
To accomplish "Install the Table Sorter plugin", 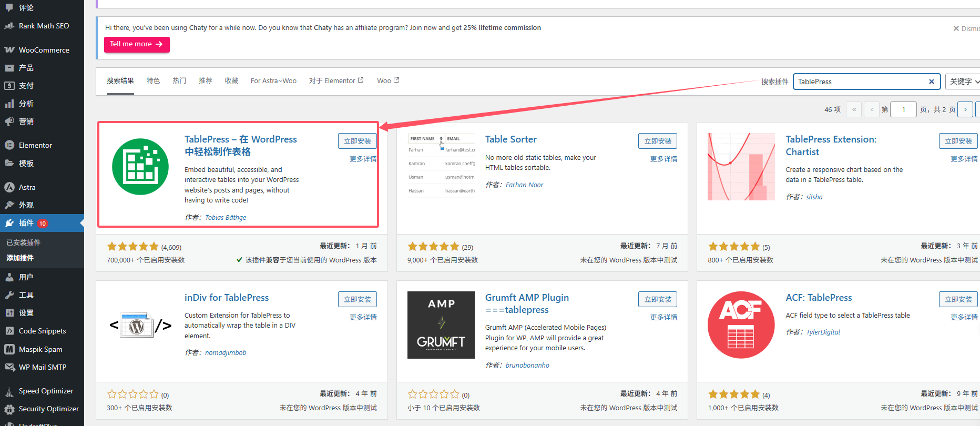I will [x=658, y=141].
